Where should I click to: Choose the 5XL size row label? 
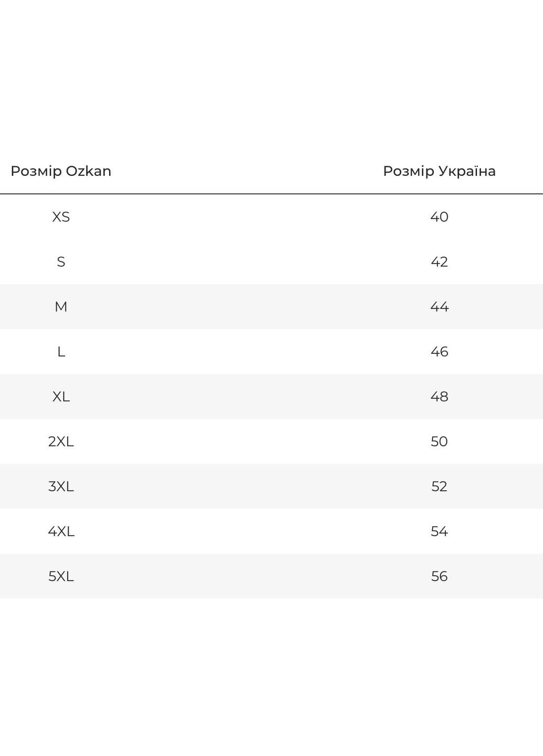click(61, 576)
